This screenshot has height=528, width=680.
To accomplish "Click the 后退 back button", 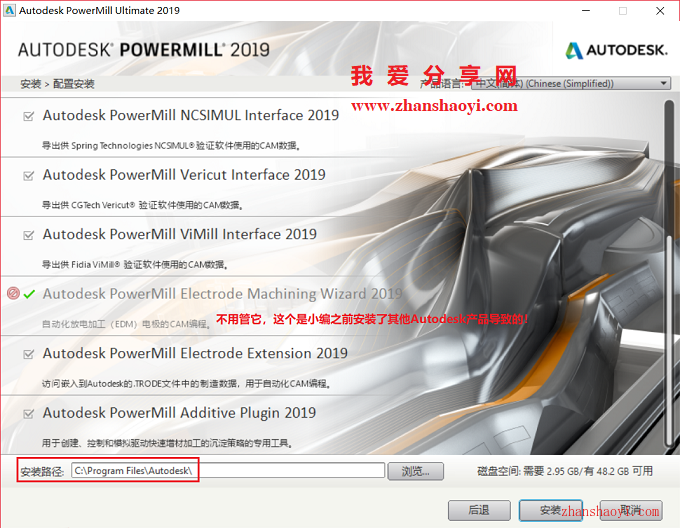I will pyautogui.click(x=479, y=510).
